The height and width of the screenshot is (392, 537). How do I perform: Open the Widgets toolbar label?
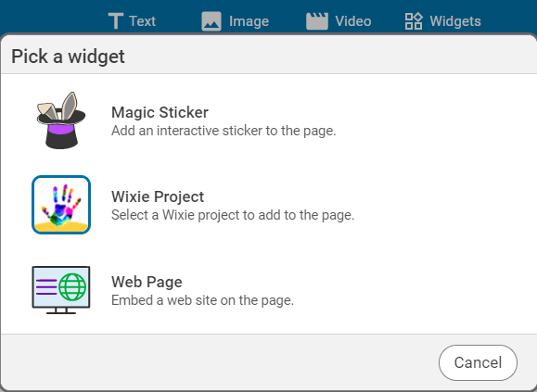tap(455, 21)
